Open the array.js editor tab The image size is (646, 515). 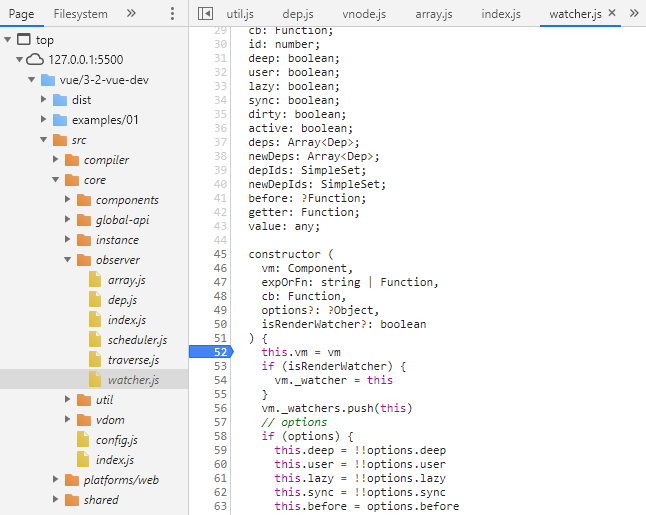coord(434,14)
